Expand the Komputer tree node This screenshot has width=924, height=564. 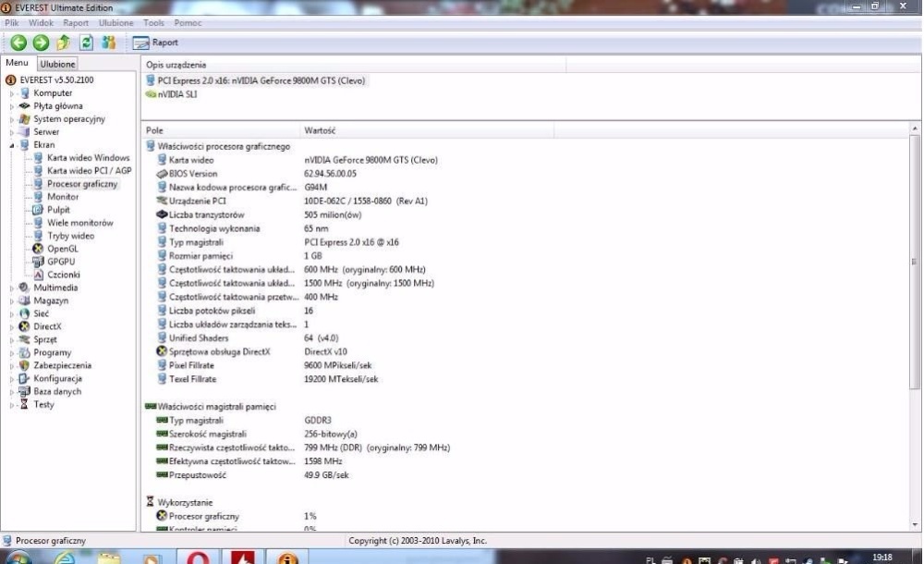pyautogui.click(x=12, y=93)
